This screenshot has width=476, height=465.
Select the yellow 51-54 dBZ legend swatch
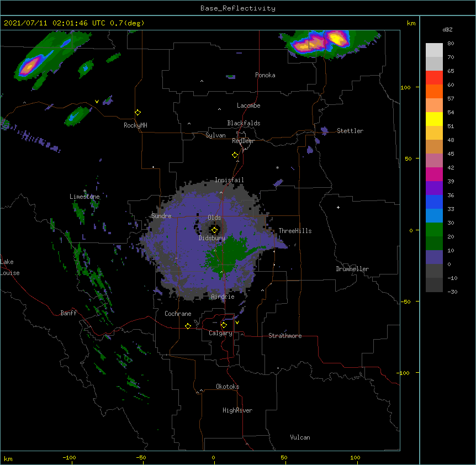point(434,119)
